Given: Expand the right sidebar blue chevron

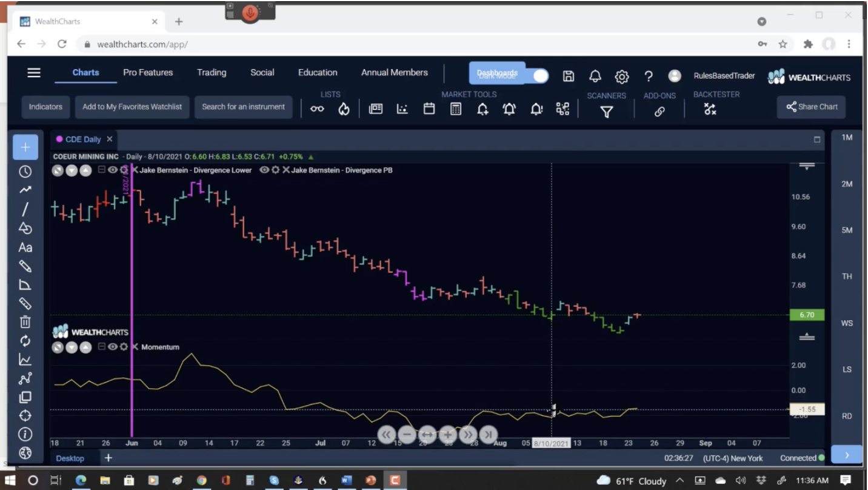Looking at the screenshot, I should (x=846, y=454).
